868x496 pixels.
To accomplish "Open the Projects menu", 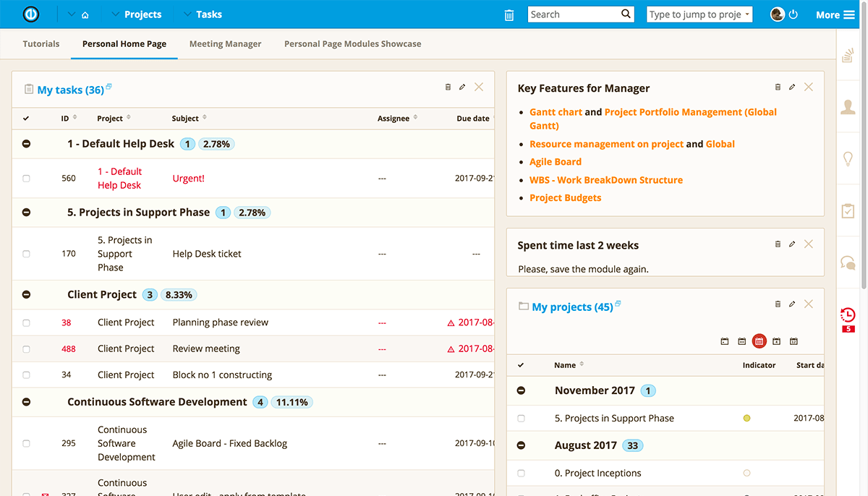I will [x=142, y=14].
